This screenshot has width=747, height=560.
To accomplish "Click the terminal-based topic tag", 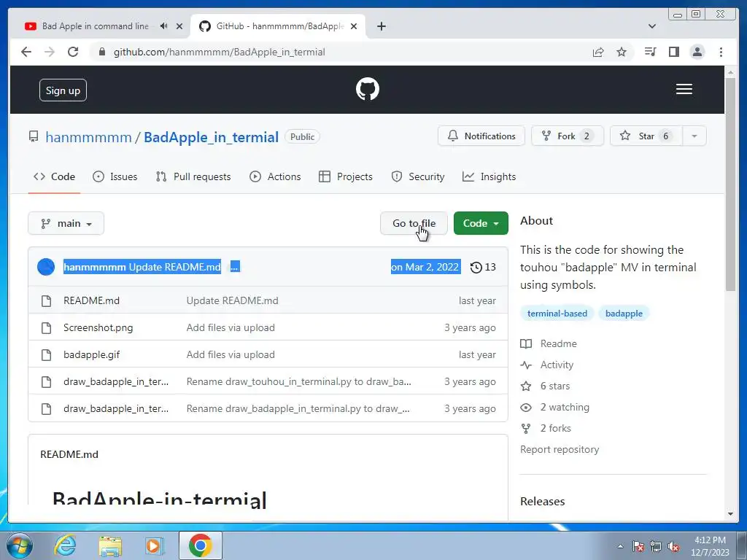I will 557,314.
